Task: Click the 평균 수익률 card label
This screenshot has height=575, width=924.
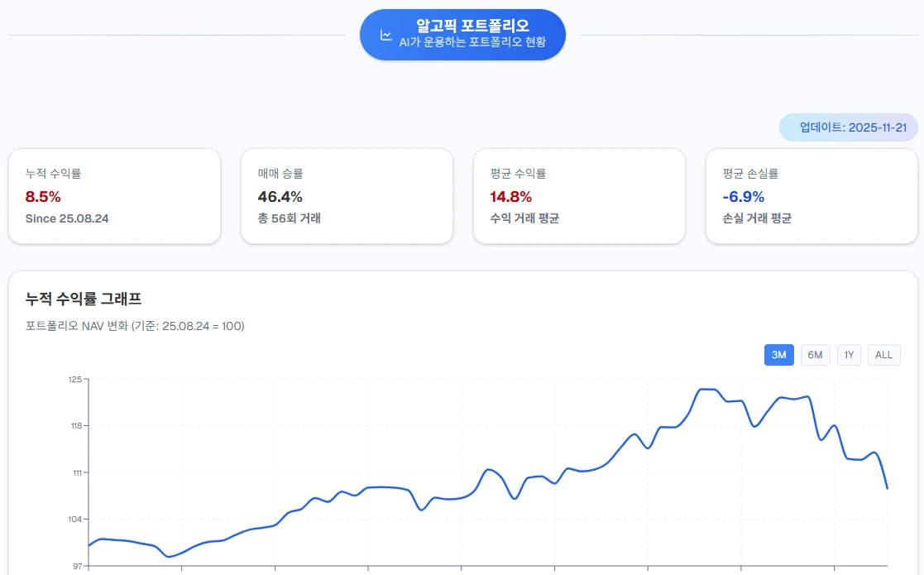Action: click(x=518, y=174)
